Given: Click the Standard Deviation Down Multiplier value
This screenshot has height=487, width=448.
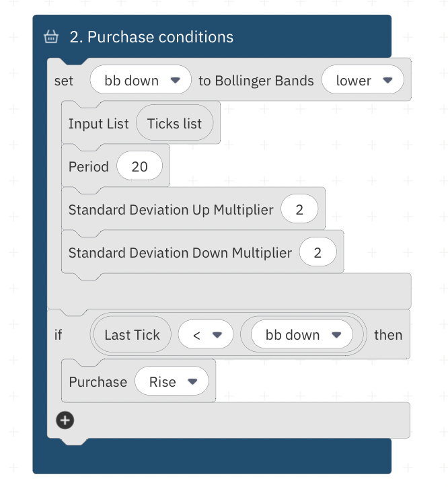Looking at the screenshot, I should click(318, 253).
